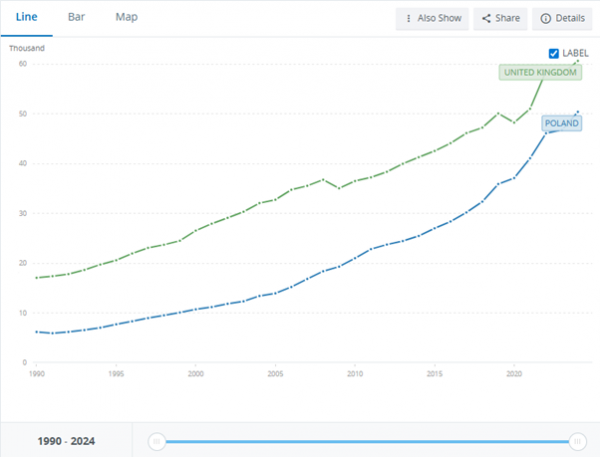
Task: Click the middle of the year slider track
Action: click(366, 441)
